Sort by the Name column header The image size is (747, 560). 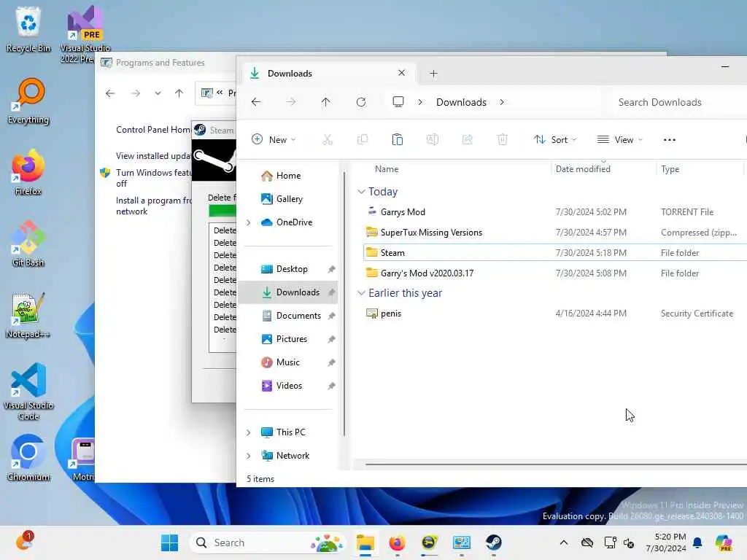(x=387, y=169)
